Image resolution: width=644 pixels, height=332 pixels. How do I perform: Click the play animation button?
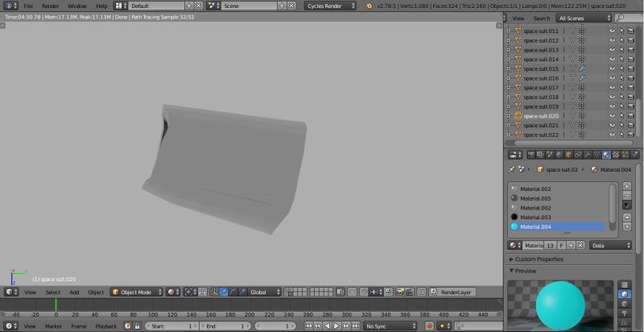click(x=336, y=326)
